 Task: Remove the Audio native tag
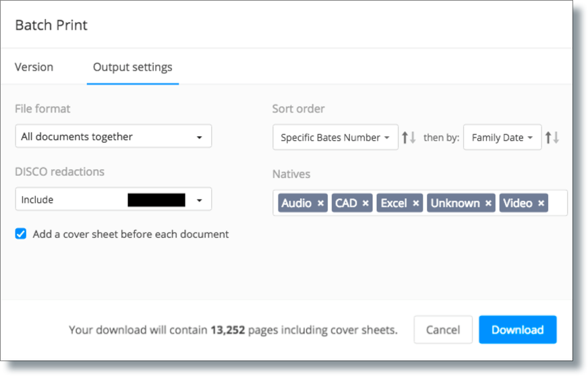click(x=320, y=203)
